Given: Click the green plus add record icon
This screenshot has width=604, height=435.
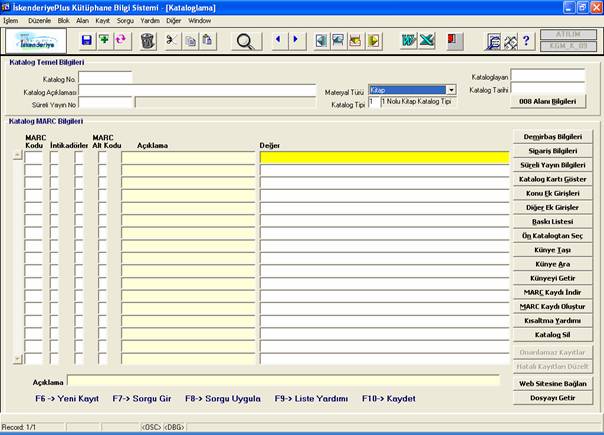Looking at the screenshot, I should pos(104,40).
